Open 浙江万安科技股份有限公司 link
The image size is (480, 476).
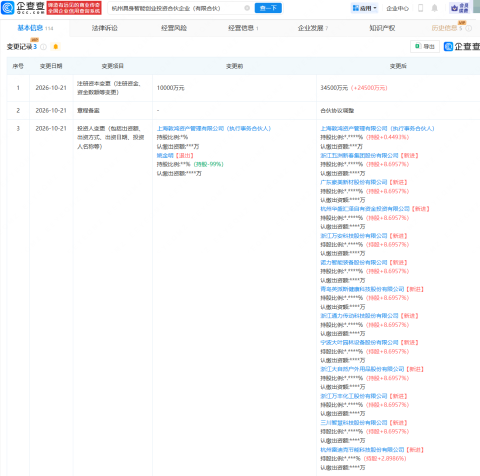(354, 236)
